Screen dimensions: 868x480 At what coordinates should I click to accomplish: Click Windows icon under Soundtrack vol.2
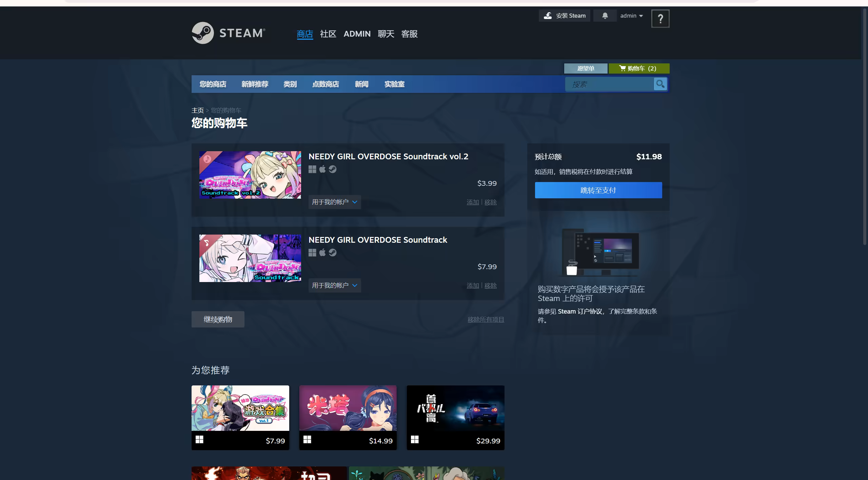click(x=312, y=169)
